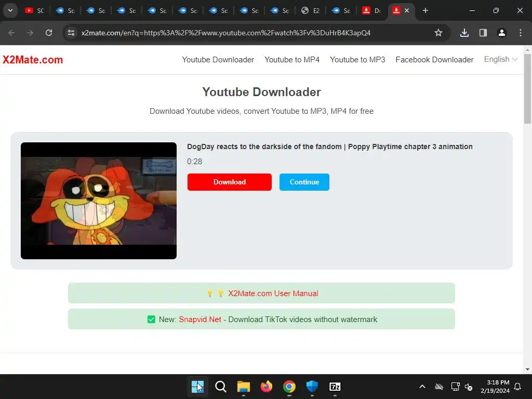Open Chrome from the taskbar
The height and width of the screenshot is (399, 532).
tap(289, 387)
